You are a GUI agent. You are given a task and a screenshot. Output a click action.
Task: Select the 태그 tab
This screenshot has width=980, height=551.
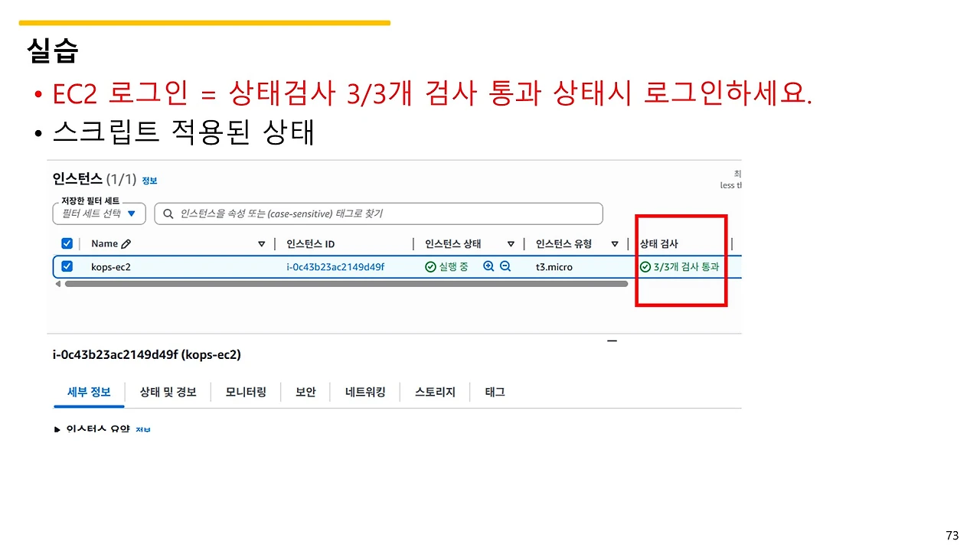494,392
